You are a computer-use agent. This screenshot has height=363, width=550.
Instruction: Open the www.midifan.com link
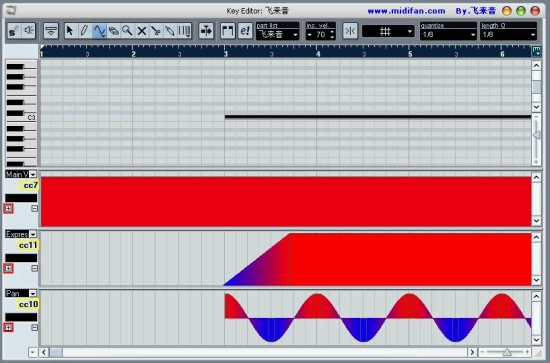pos(406,11)
